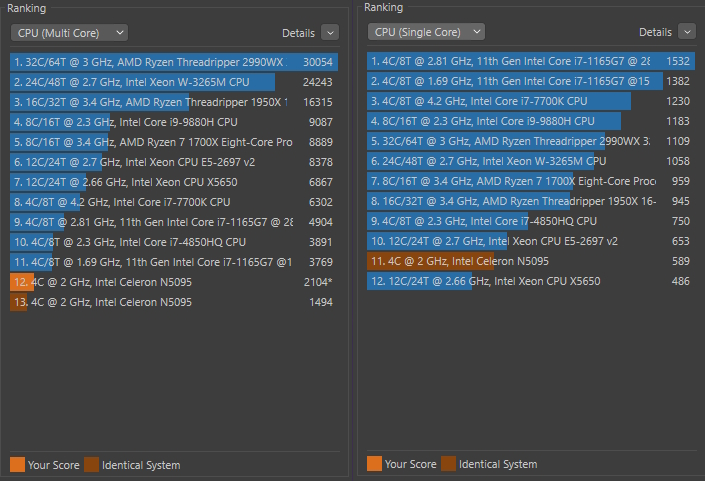Select Celeron N5095 row scoring 1494
This screenshot has width=705, height=481.
(174, 302)
